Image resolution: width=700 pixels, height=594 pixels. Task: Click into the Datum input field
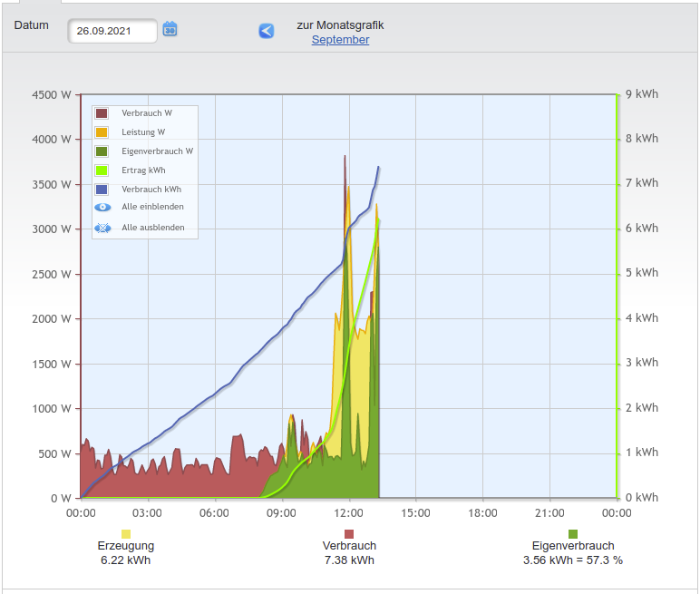click(112, 31)
